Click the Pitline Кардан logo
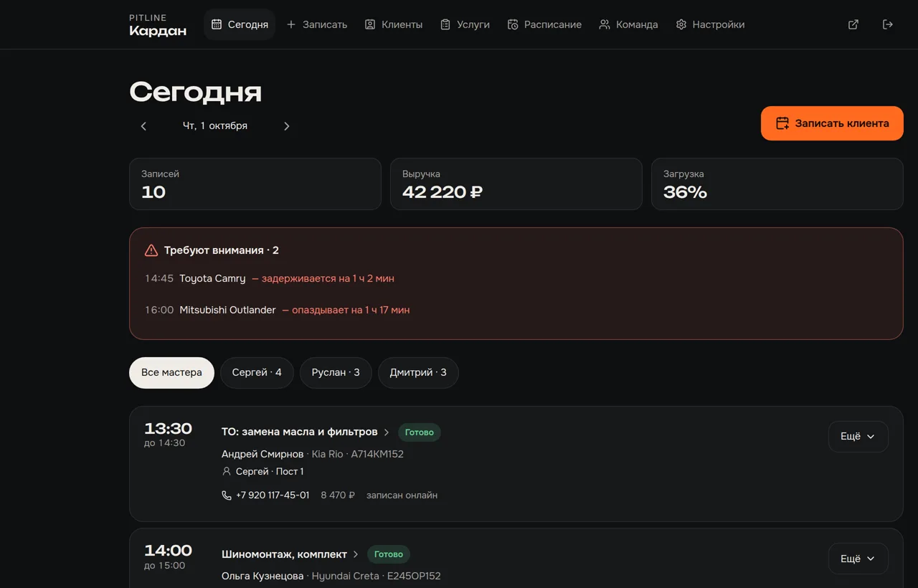Screen dimensions: 918x588 pos(158,24)
